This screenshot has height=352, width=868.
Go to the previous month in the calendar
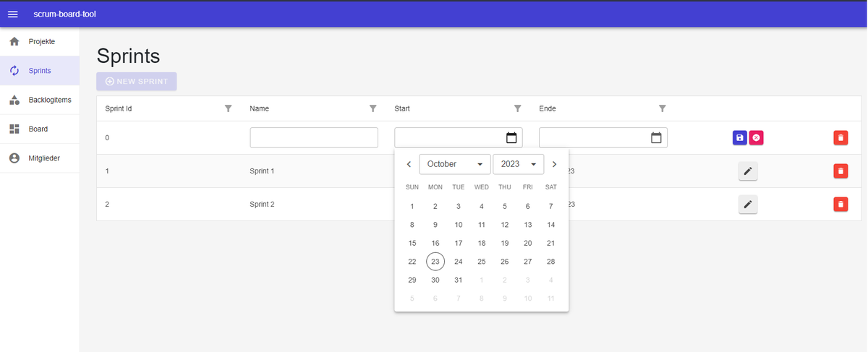pos(409,164)
